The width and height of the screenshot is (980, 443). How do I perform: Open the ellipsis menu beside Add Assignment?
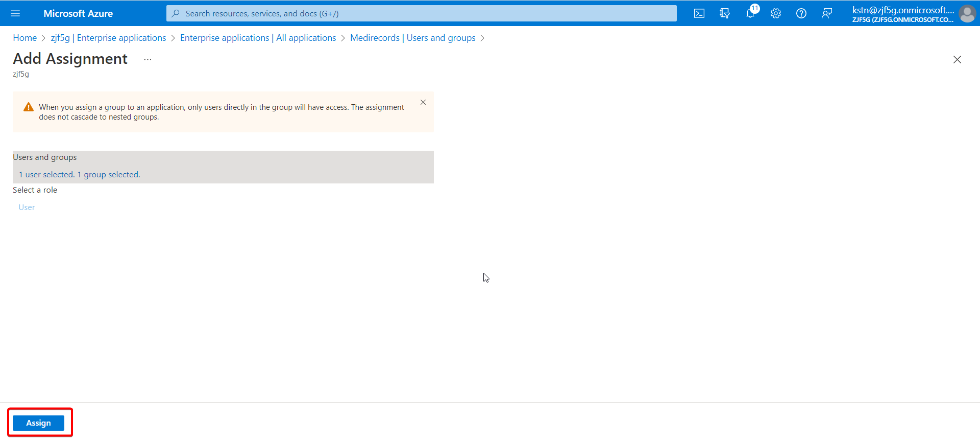pos(148,59)
